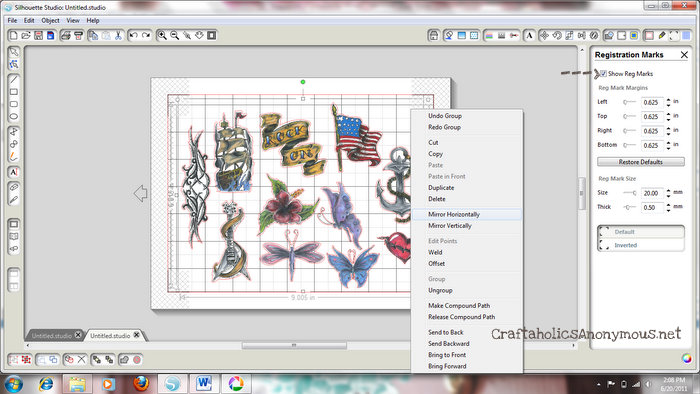Select the Ellipse drawing tool
This screenshot has width=700, height=394.
13,116
